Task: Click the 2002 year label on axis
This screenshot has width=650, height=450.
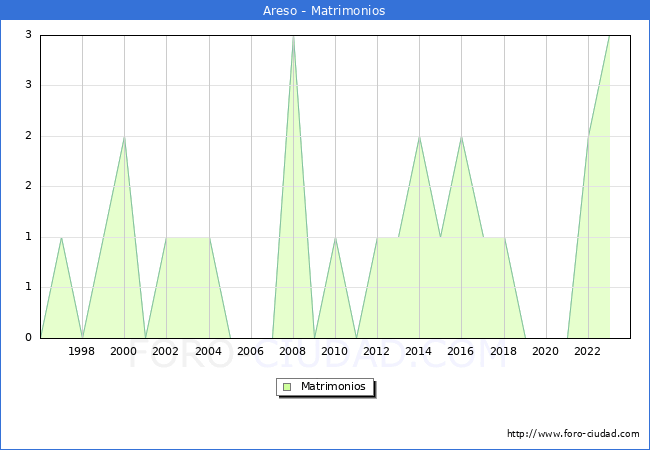Action: [166, 351]
